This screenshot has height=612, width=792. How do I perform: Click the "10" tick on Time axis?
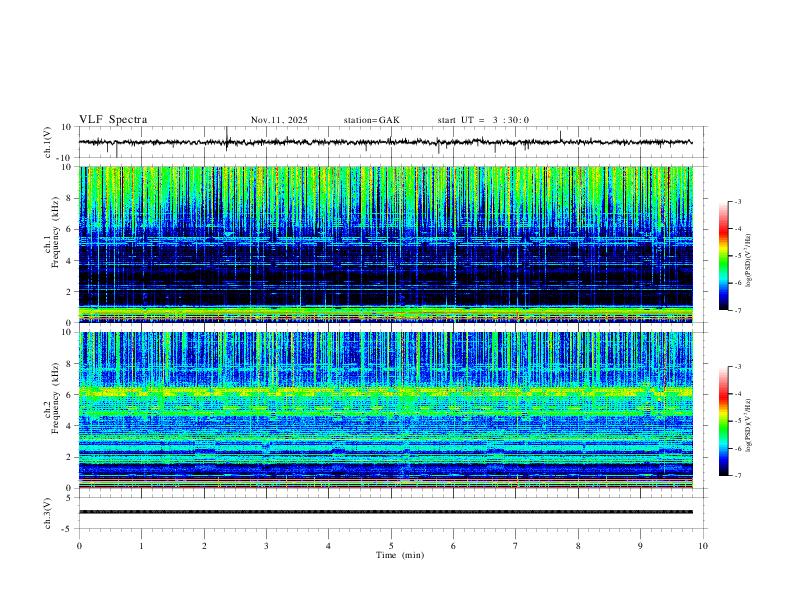pos(703,546)
